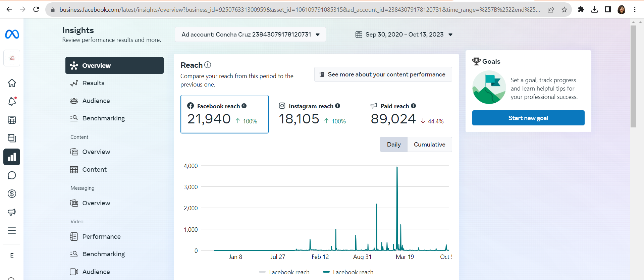Click the Mar 19 axis label
This screenshot has width=644, height=280.
click(x=405, y=257)
